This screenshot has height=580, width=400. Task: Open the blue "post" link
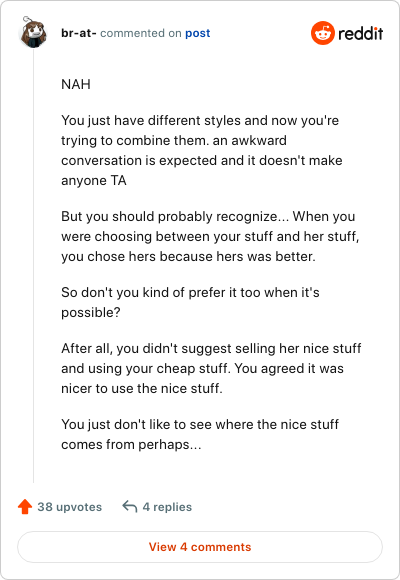pos(198,33)
